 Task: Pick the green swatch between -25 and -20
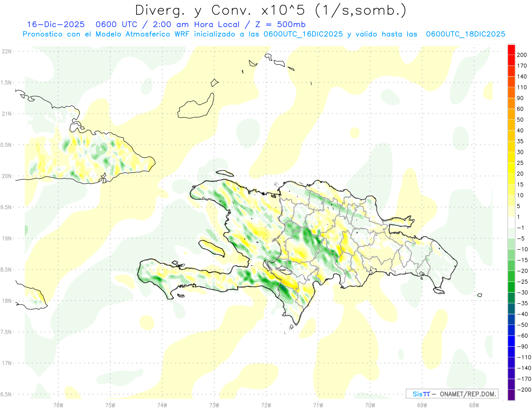(x=511, y=277)
